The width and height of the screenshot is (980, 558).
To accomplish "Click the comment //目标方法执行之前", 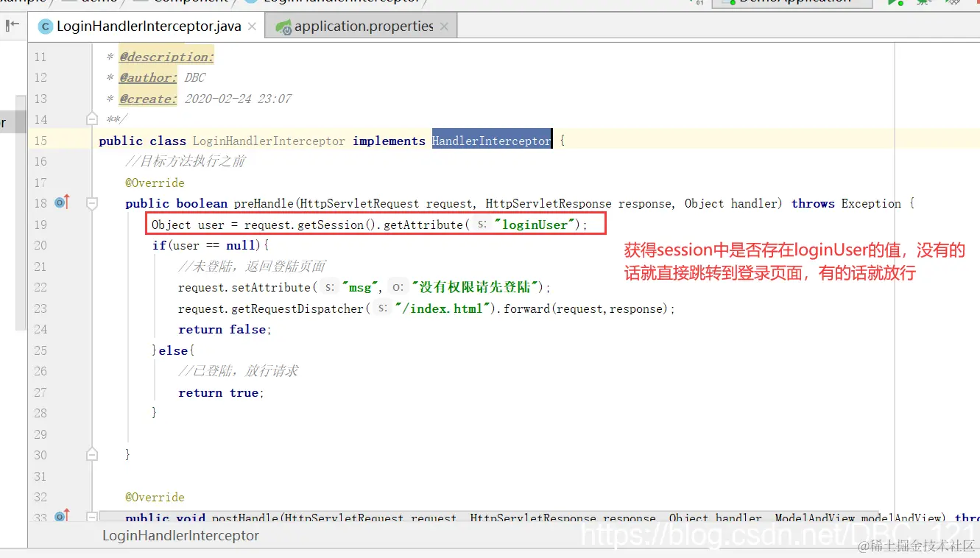I will (x=186, y=161).
